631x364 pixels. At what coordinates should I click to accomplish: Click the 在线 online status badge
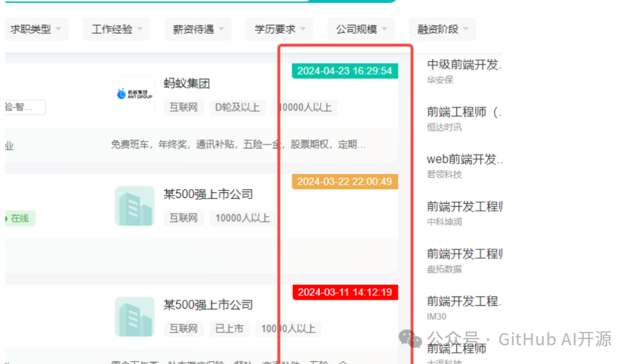20,219
